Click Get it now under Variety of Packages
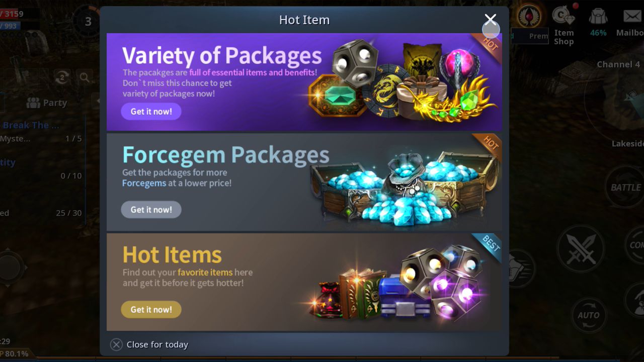Image resolution: width=644 pixels, height=362 pixels. (151, 111)
